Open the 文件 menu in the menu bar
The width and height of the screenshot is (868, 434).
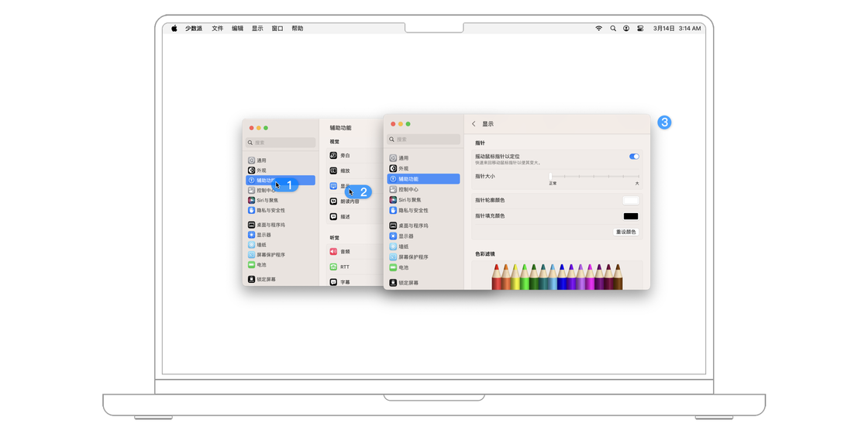(218, 29)
